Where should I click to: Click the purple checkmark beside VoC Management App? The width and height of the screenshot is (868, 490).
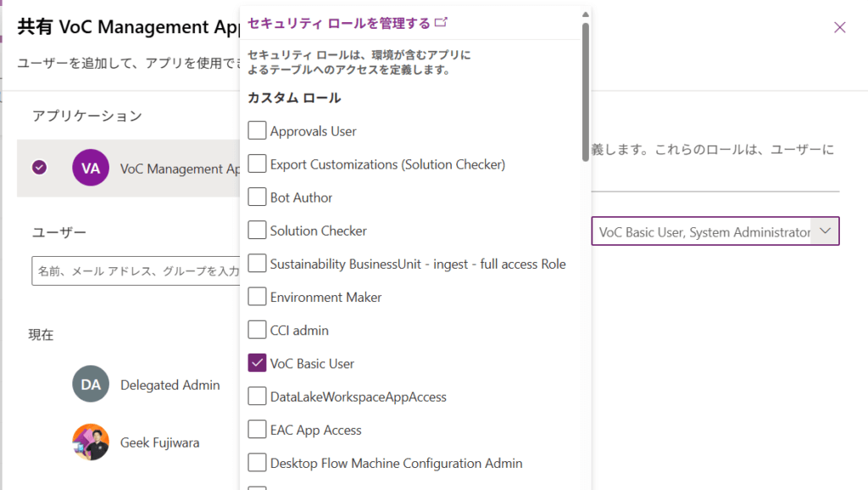(x=39, y=168)
